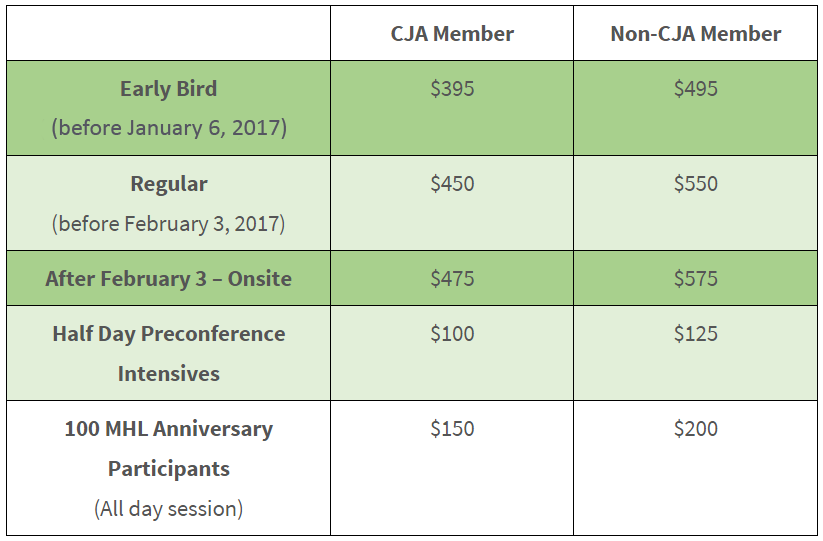Select the Regular row heading
823x541 pixels.
[x=168, y=184]
